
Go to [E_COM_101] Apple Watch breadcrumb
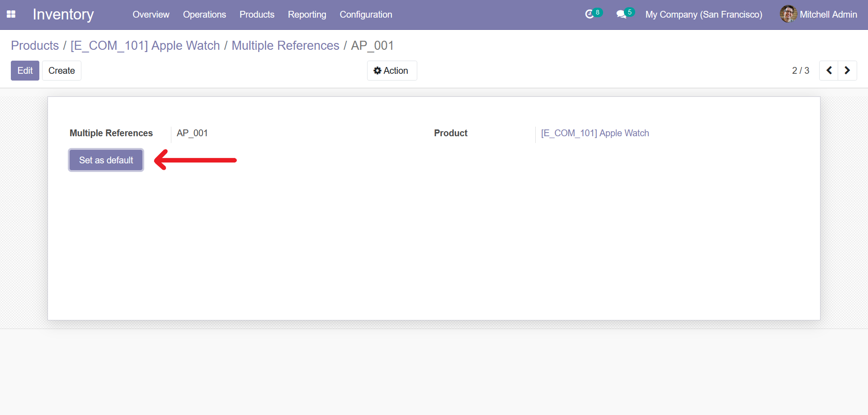[x=145, y=46]
